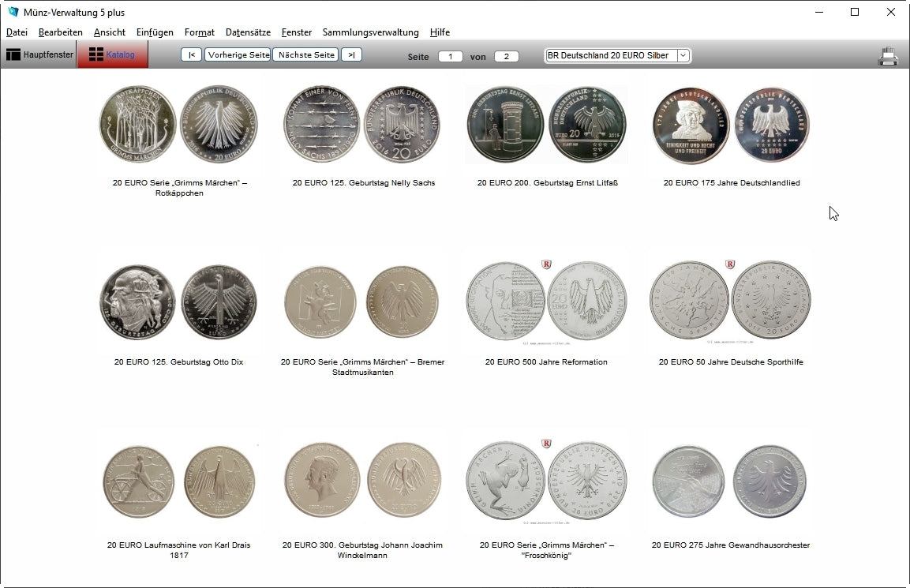Open the Datensätze menu
The width and height of the screenshot is (910, 588).
(x=248, y=32)
